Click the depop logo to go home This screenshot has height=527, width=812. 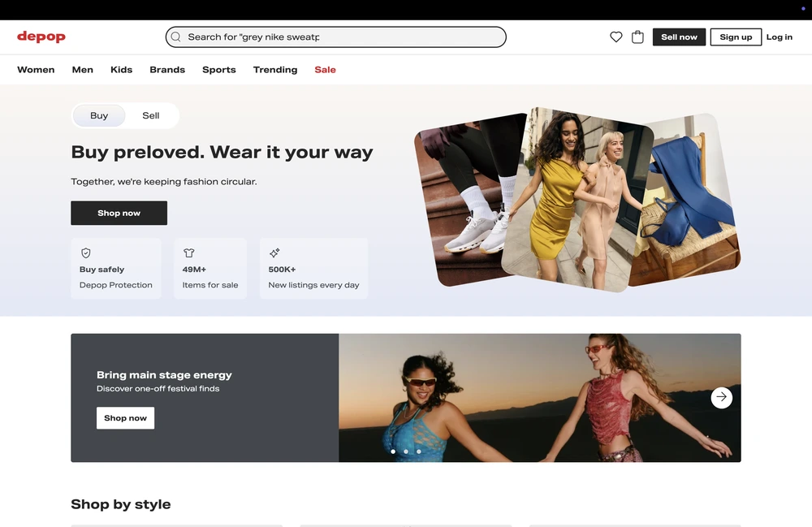[x=41, y=37]
